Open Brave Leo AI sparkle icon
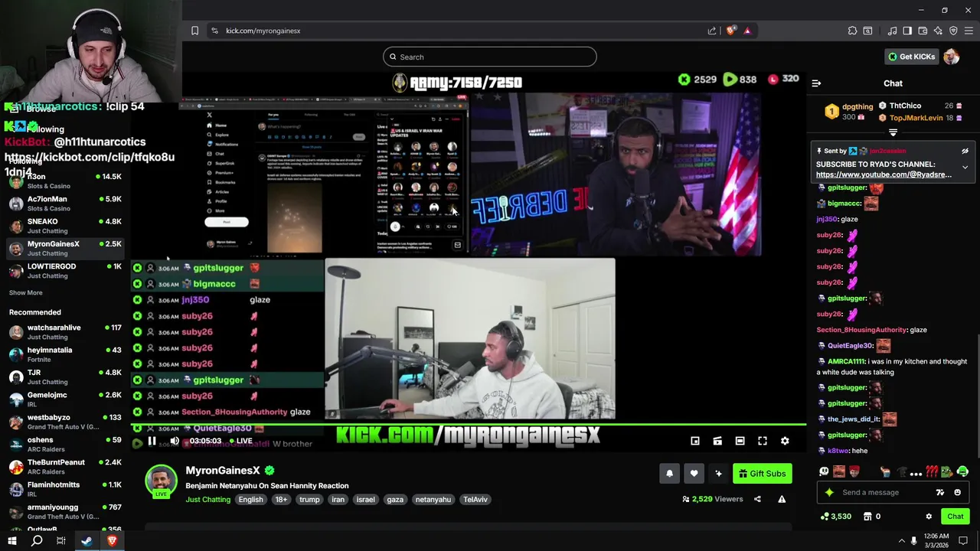Screen dimensions: 980x551 click(x=938, y=31)
